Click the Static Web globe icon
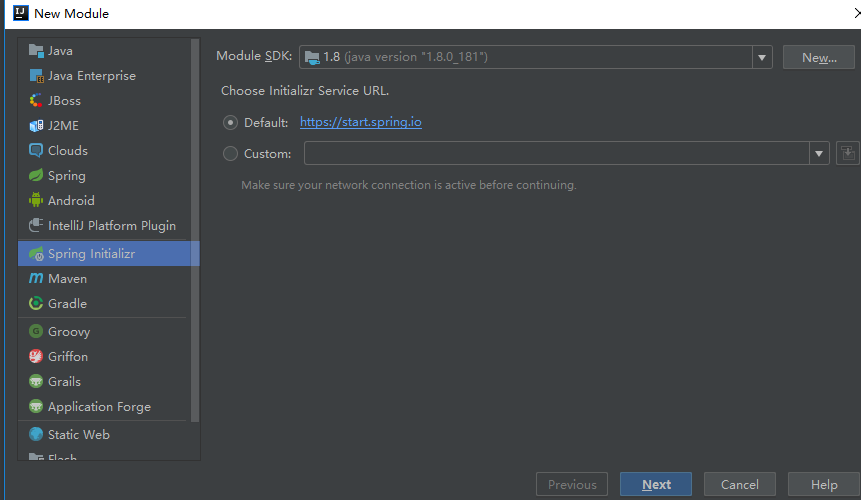 (36, 434)
